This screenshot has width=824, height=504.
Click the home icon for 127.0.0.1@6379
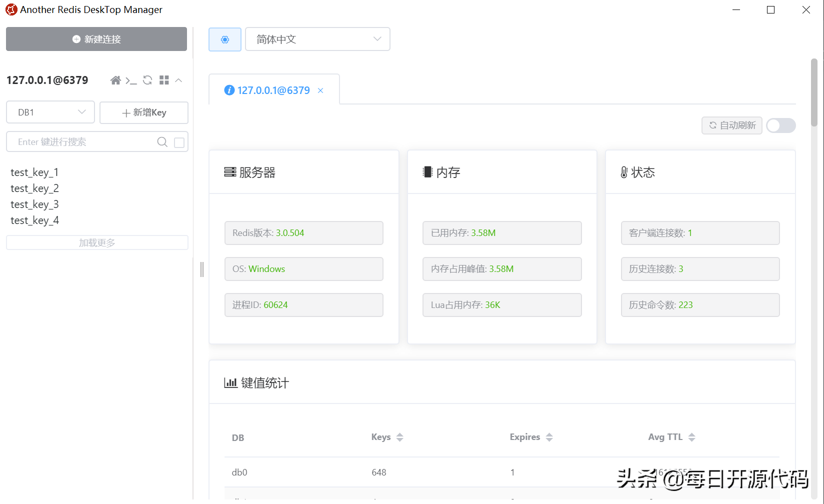[x=115, y=80]
